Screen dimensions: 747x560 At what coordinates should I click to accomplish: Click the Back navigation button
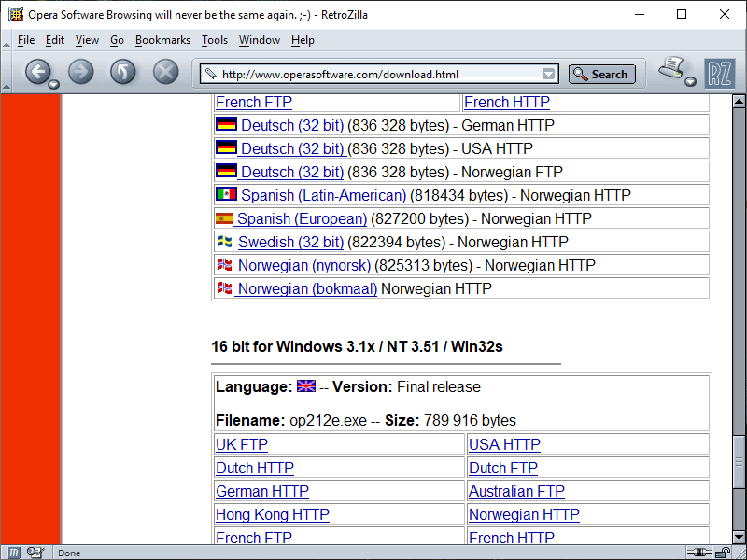36,72
